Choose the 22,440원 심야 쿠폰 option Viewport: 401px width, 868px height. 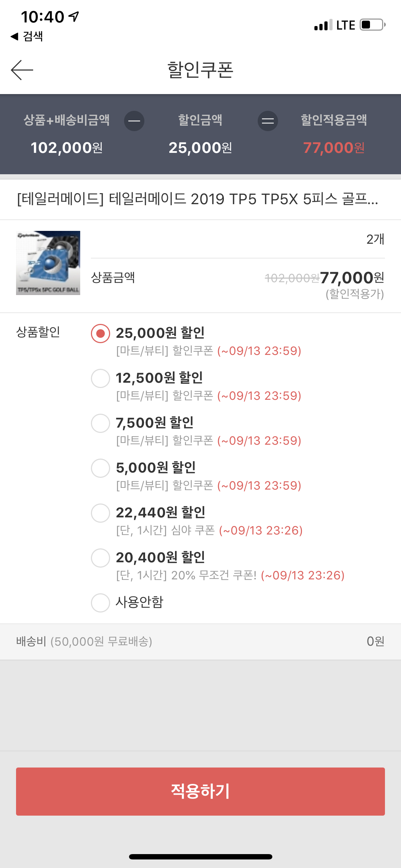pos(101,513)
